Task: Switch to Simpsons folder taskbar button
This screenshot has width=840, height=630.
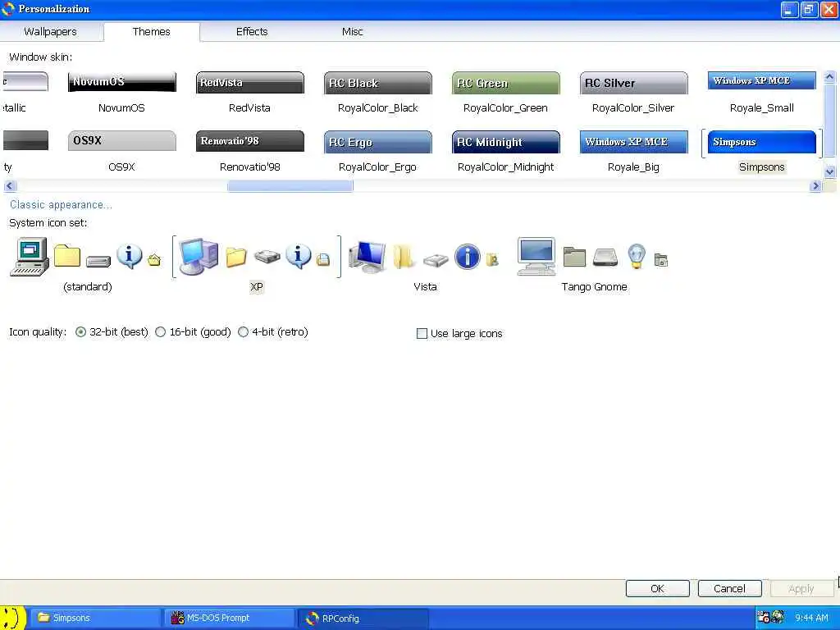Action: tap(94, 618)
